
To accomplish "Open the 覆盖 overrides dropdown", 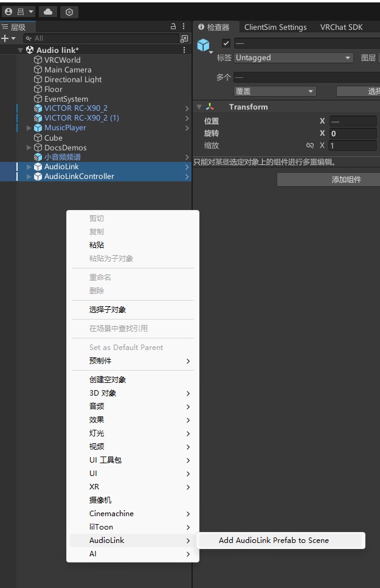I will 275,91.
